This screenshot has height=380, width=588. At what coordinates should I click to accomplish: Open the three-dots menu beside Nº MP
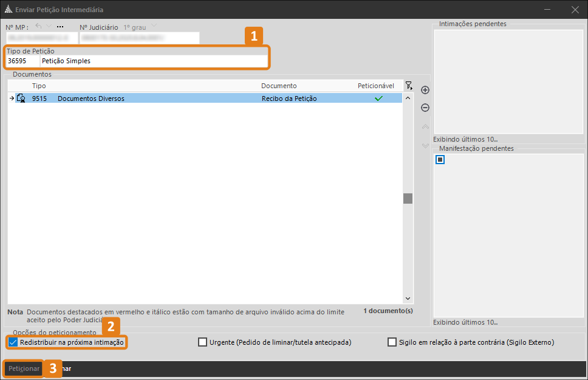pos(60,27)
